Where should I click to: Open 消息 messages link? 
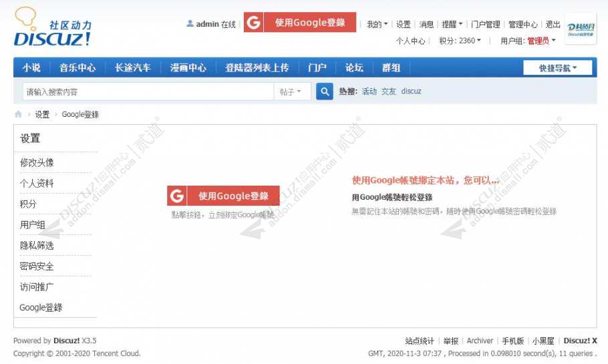(x=426, y=25)
